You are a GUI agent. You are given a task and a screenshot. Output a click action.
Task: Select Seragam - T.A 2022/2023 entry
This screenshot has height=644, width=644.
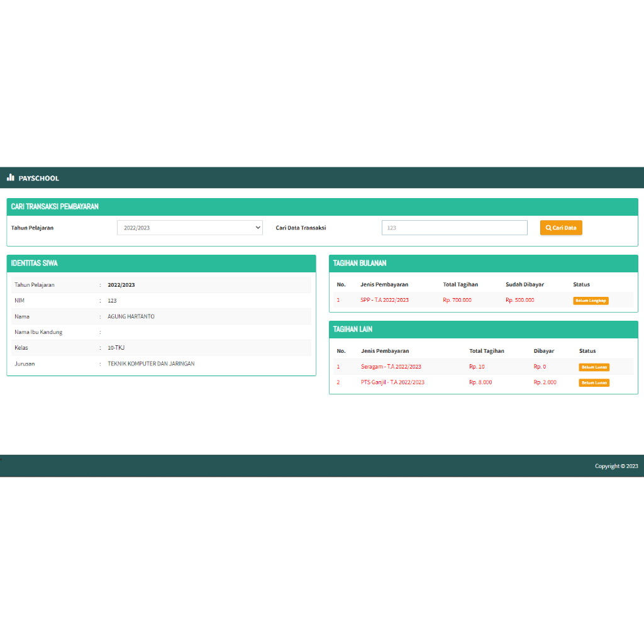click(391, 367)
